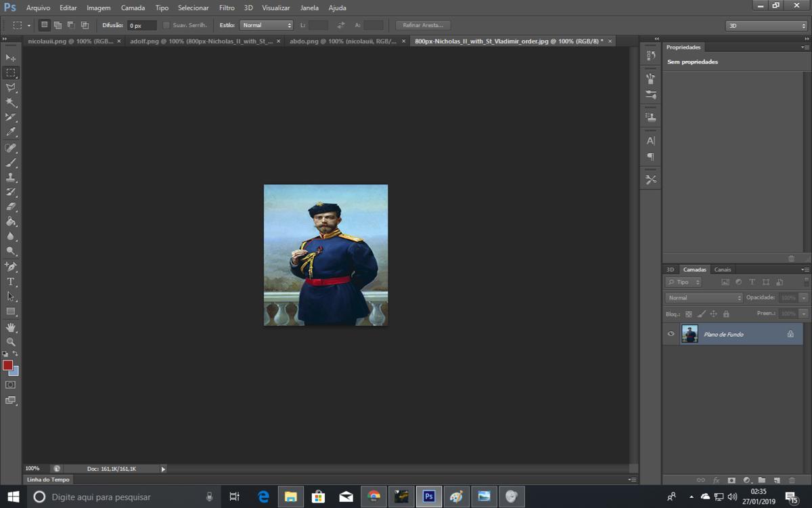This screenshot has height=508, width=812.
Task: Select the Eyedropper tool
Action: 11,132
